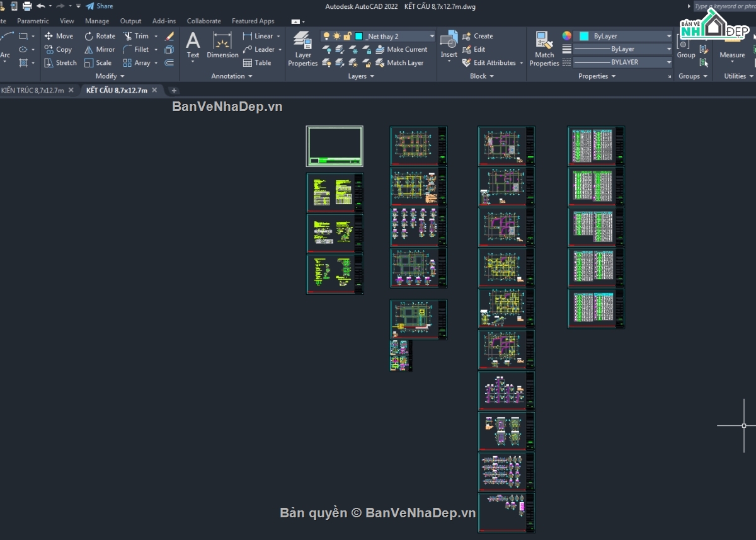
Task: Open the Parametric ribbon tab
Action: point(33,21)
